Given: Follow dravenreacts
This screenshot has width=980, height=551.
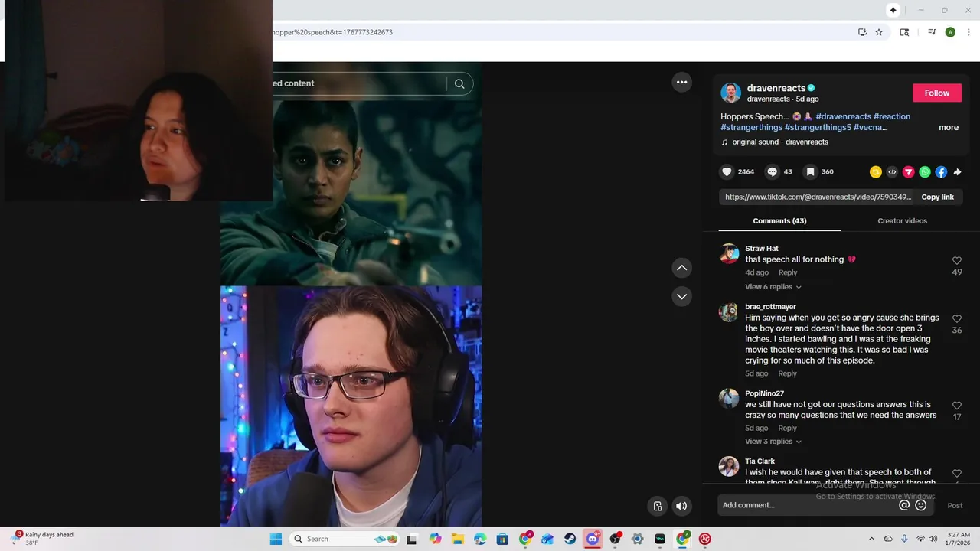Looking at the screenshot, I should (x=936, y=93).
